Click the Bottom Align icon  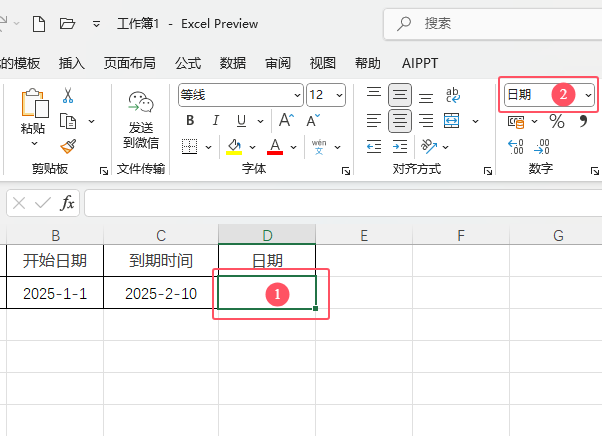pyautogui.click(x=426, y=96)
